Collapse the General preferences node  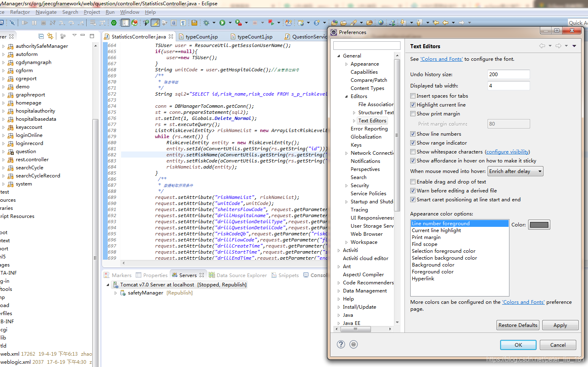[339, 56]
